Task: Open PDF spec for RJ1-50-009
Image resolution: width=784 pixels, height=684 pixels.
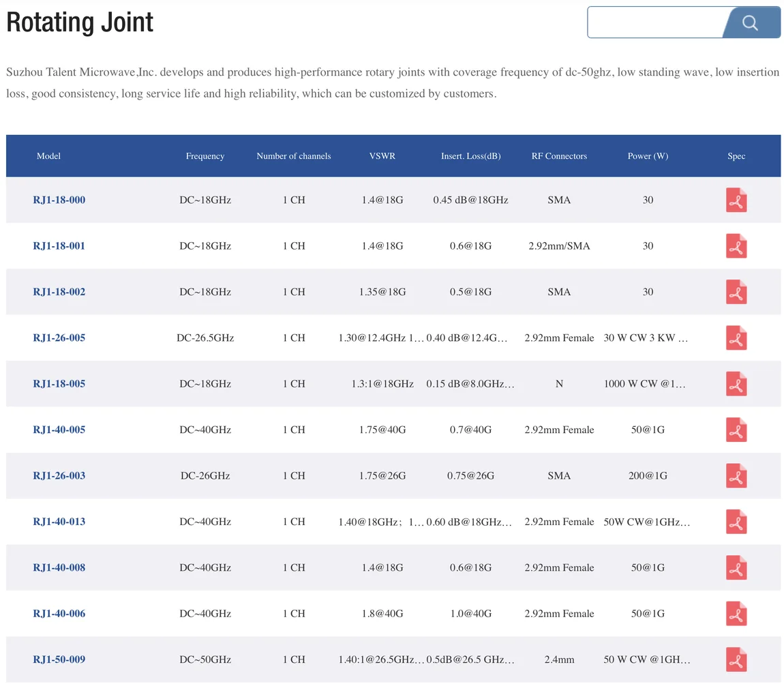Action: (x=736, y=659)
